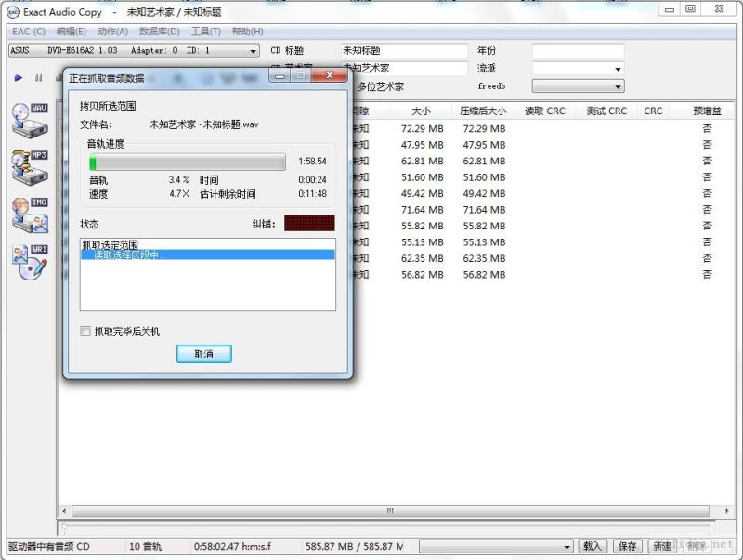The image size is (743, 560).
Task: Click the 保存 save button
Action: coord(628,546)
